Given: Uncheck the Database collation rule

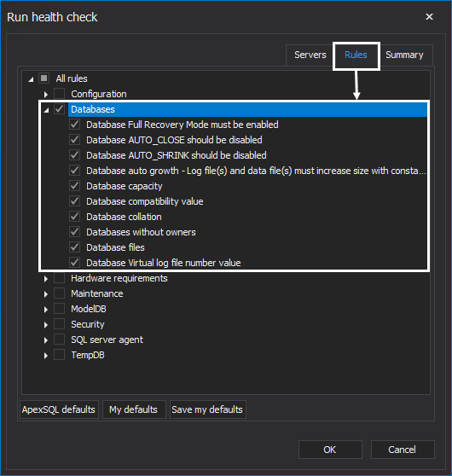Looking at the screenshot, I should 75,217.
